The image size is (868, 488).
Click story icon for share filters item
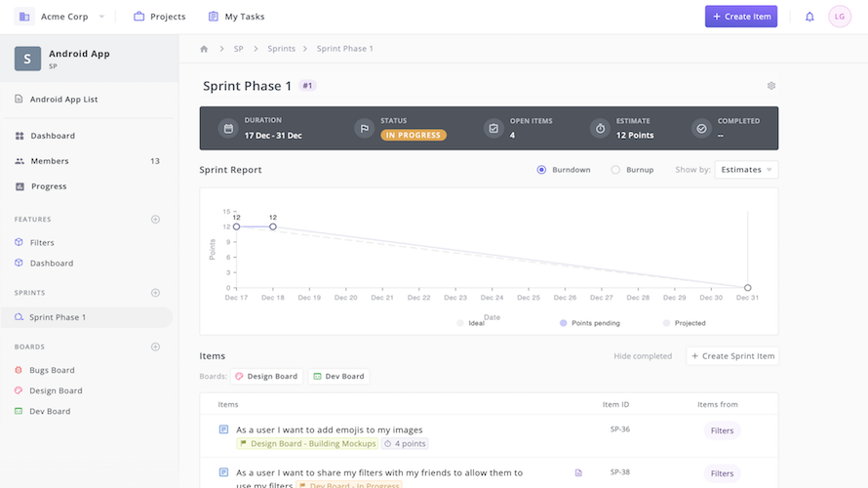(223, 472)
